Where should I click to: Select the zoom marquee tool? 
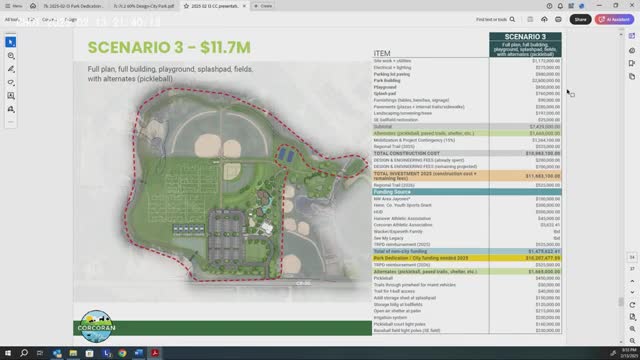click(x=11, y=56)
